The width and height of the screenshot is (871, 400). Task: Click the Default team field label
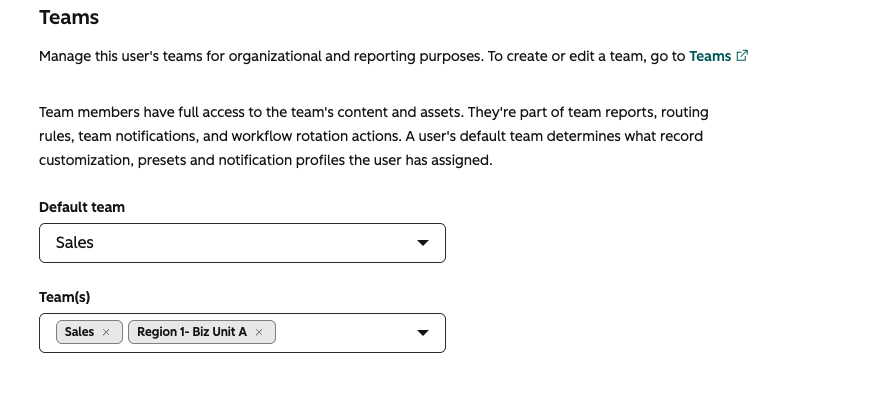click(x=82, y=207)
